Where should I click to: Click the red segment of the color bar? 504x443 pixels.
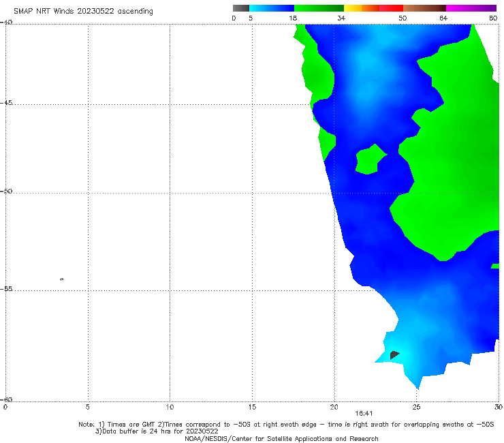391,8
